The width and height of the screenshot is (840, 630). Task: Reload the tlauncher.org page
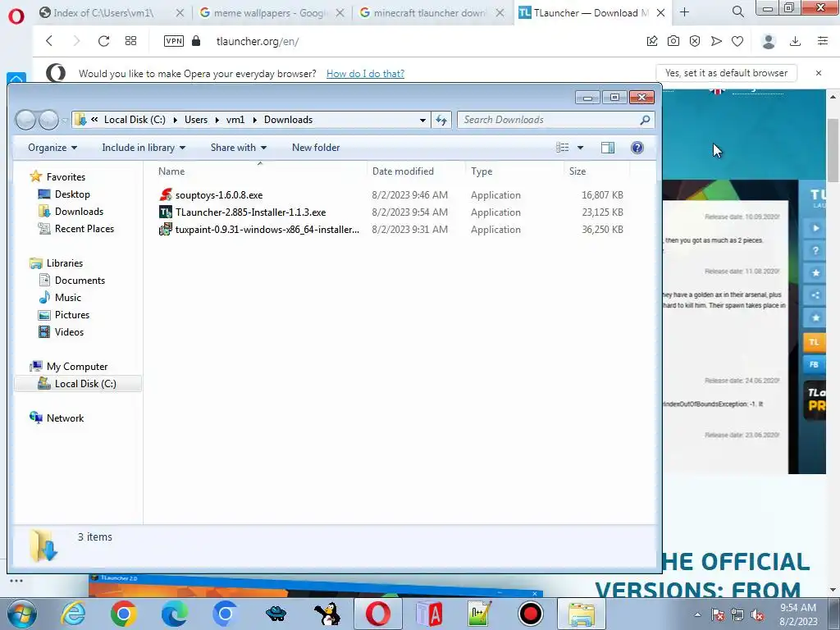[x=103, y=41]
